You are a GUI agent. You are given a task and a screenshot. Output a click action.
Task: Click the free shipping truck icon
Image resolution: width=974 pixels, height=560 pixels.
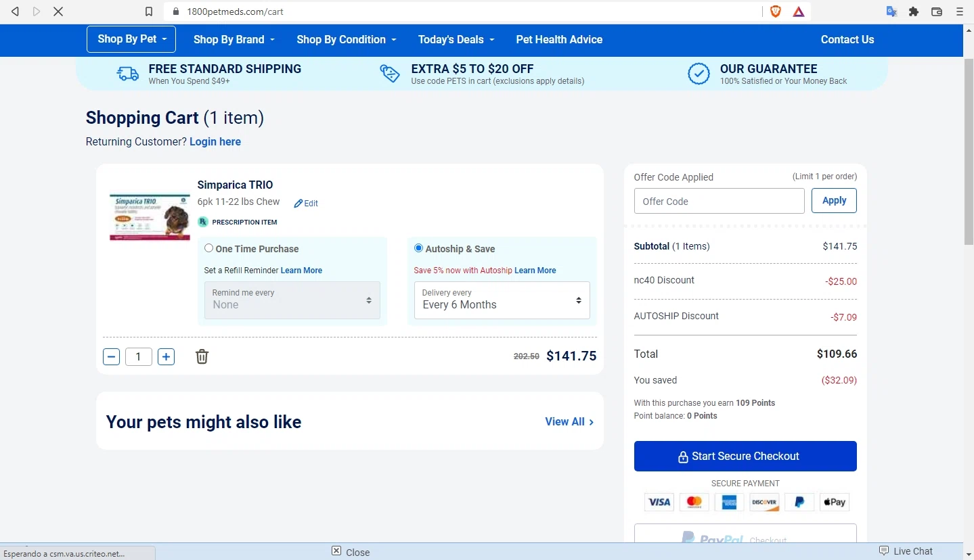click(x=128, y=74)
